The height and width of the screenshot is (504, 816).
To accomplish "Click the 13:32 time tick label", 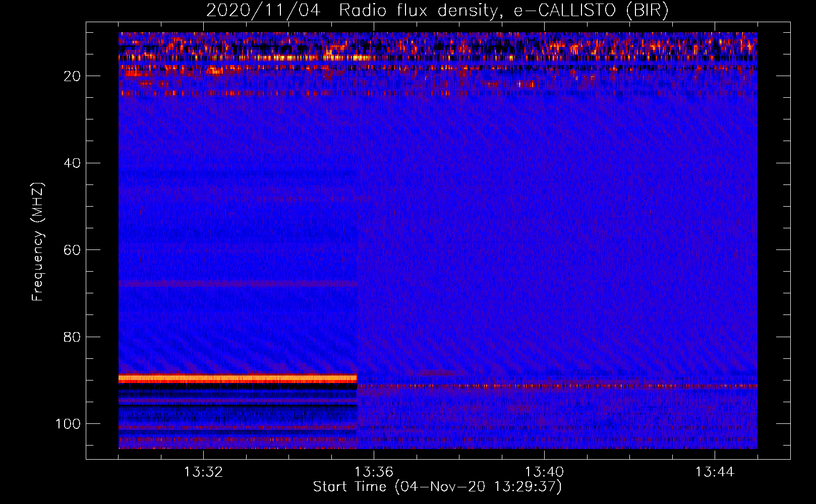I will pyautogui.click(x=203, y=472).
